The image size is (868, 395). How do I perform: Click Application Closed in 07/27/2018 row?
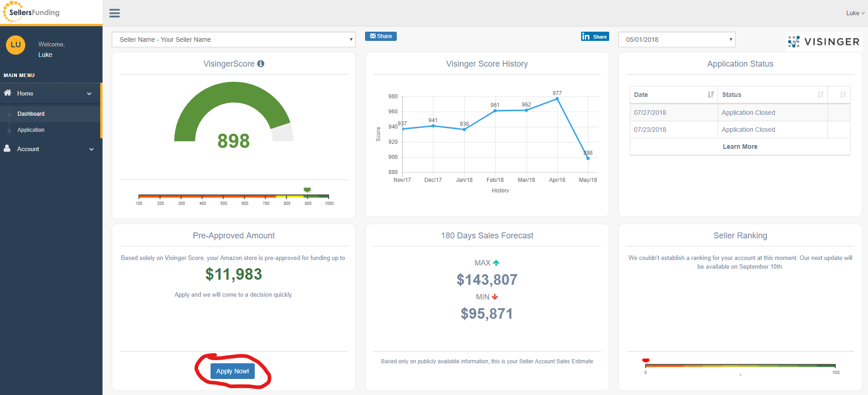tap(748, 113)
